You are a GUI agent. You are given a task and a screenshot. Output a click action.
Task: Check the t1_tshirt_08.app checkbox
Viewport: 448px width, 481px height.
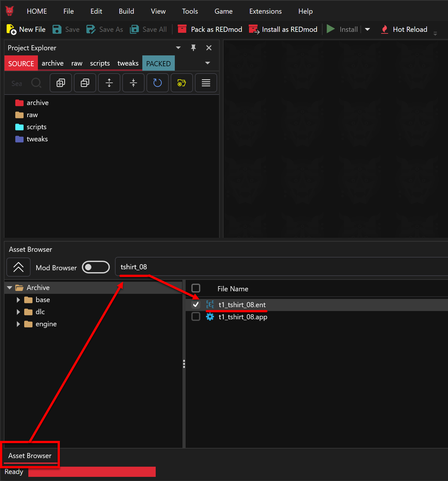coord(196,317)
